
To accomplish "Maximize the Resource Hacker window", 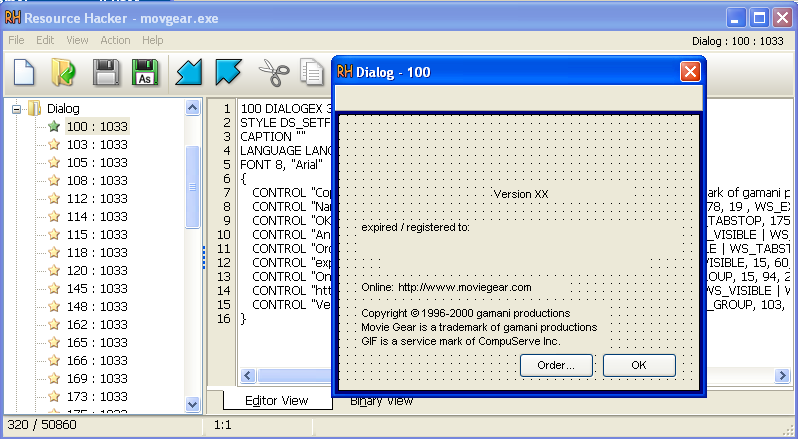I will click(x=759, y=18).
